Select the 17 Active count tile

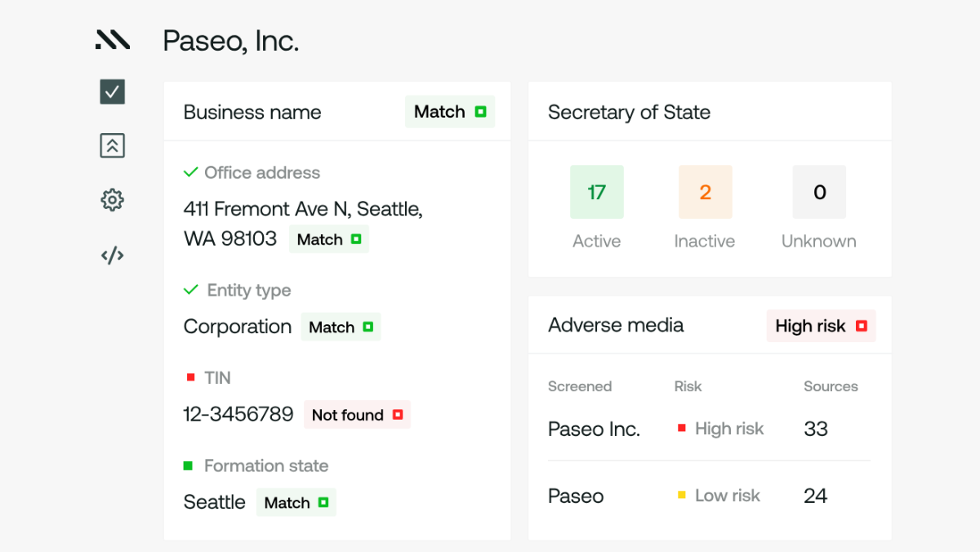(596, 192)
